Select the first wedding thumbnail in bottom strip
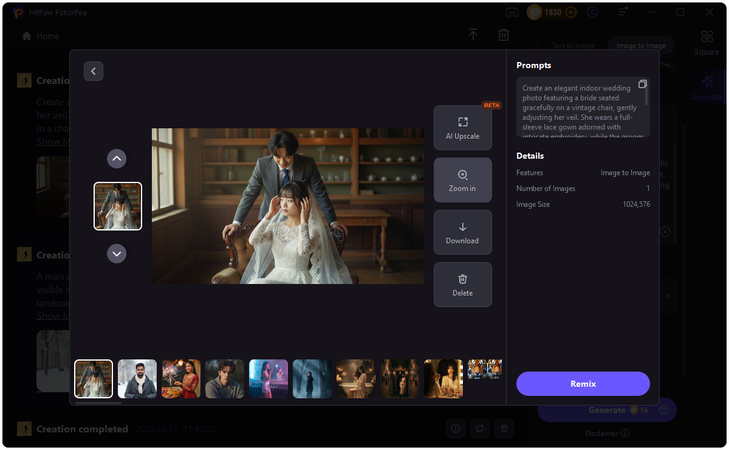Image resolution: width=729 pixels, height=450 pixels. click(93, 379)
